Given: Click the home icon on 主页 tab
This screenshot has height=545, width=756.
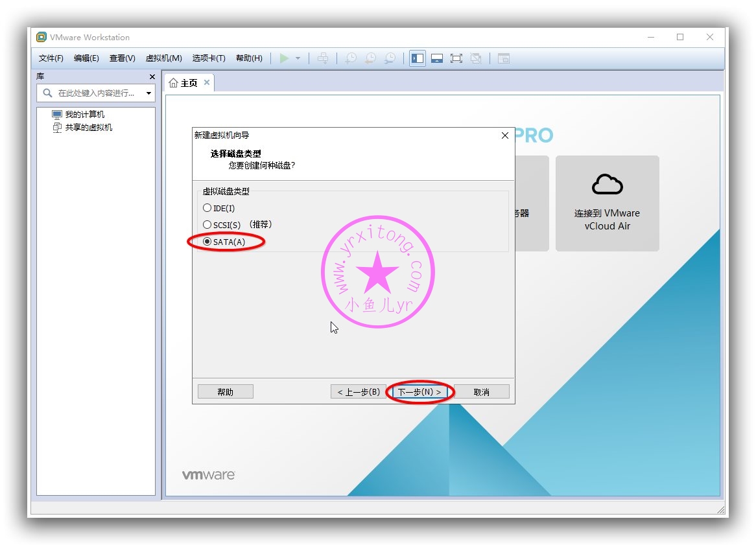Looking at the screenshot, I should tap(173, 83).
